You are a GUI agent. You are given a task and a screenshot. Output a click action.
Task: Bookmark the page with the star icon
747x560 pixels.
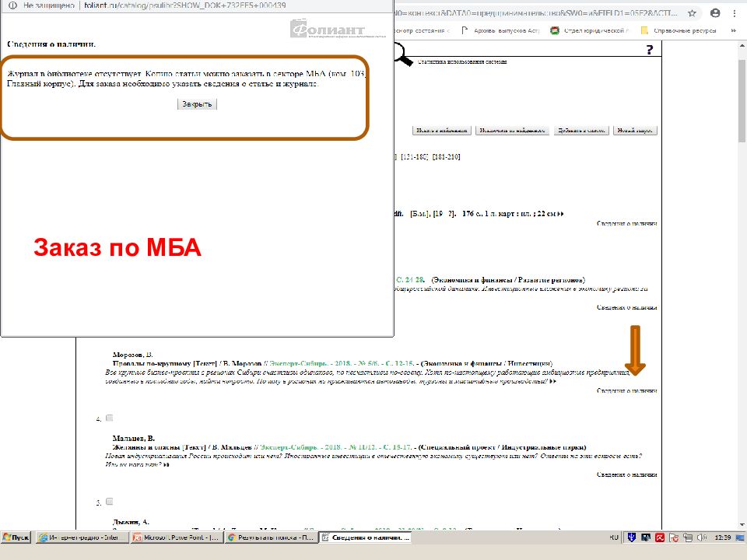pos(692,13)
